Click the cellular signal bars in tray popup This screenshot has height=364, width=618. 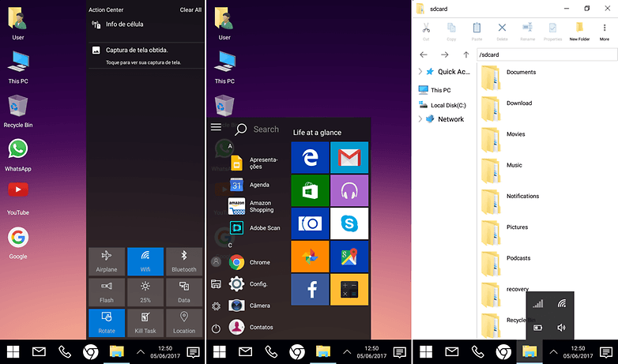pos(538,303)
